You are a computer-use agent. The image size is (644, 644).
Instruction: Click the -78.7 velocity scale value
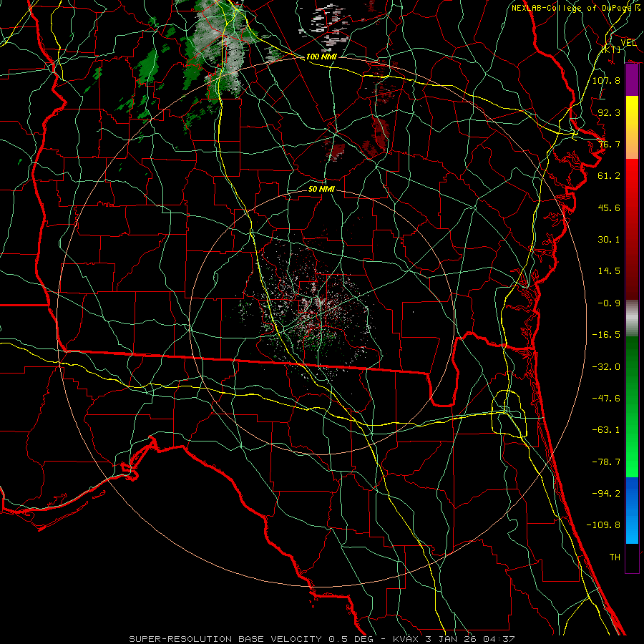tap(606, 462)
